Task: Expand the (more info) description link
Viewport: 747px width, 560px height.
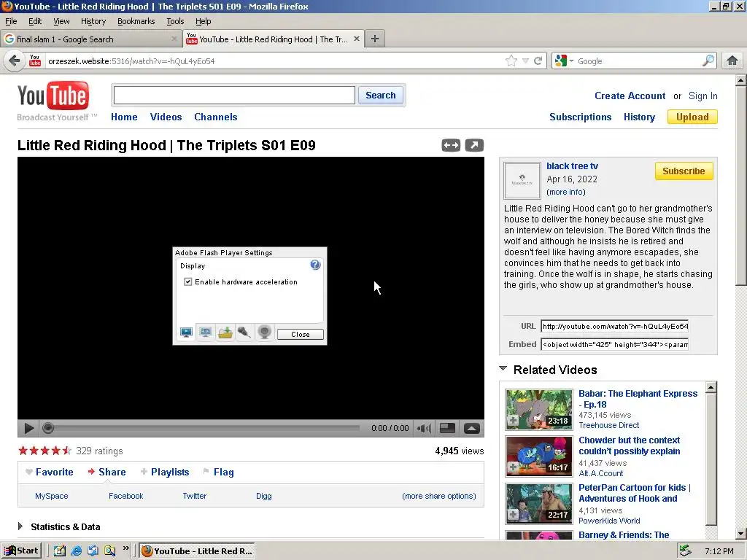Action: (566, 192)
